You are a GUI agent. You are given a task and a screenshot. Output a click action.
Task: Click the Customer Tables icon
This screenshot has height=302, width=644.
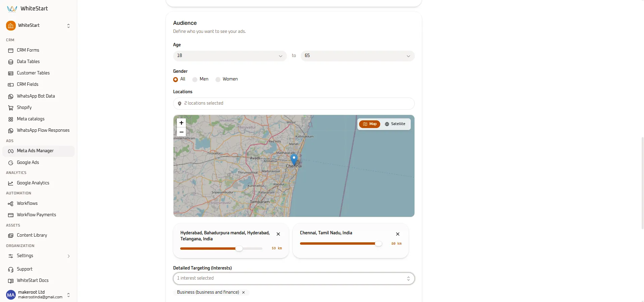[x=11, y=73]
